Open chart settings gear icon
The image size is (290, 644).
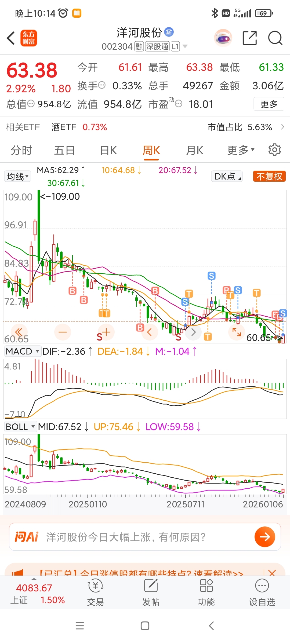point(275,150)
